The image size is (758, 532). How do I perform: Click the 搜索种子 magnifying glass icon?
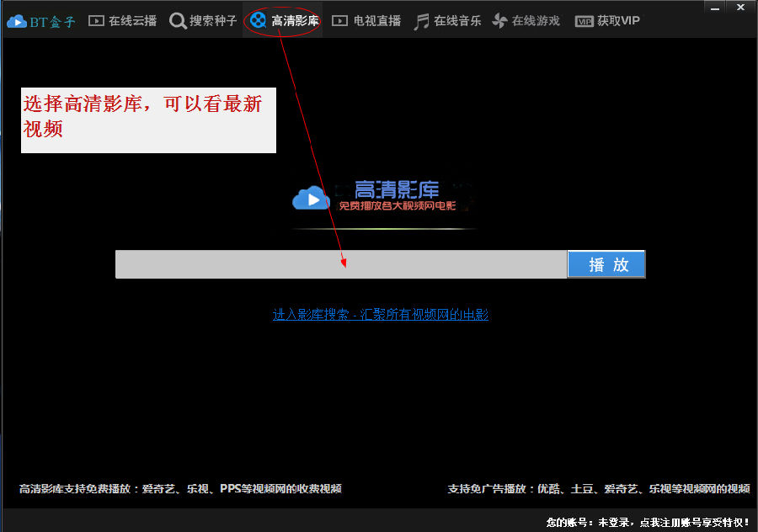[178, 21]
